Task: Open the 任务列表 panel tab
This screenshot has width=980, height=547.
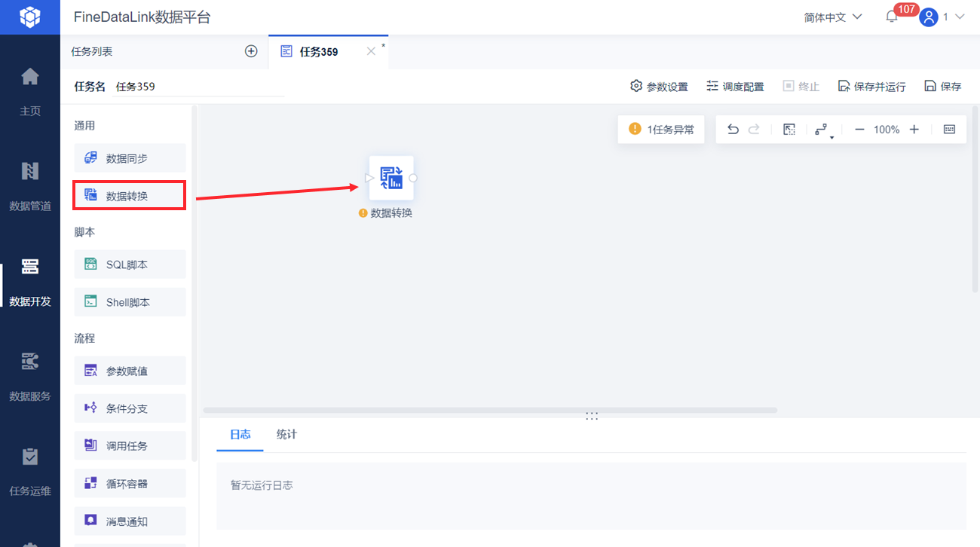Action: click(92, 51)
